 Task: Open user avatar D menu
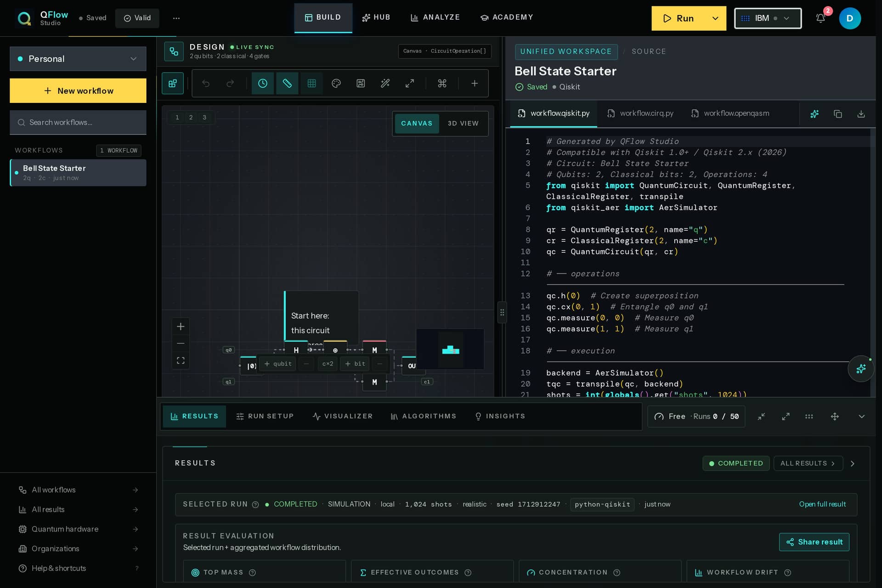coord(850,18)
